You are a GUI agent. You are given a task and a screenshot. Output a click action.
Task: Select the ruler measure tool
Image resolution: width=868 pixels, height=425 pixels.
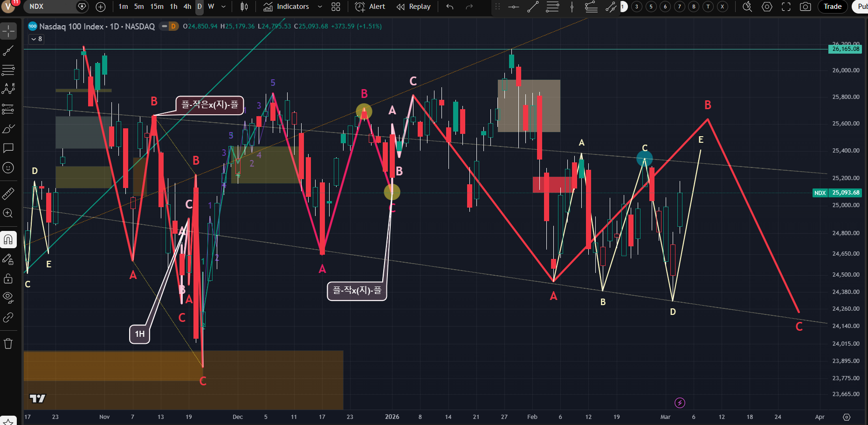[8, 193]
